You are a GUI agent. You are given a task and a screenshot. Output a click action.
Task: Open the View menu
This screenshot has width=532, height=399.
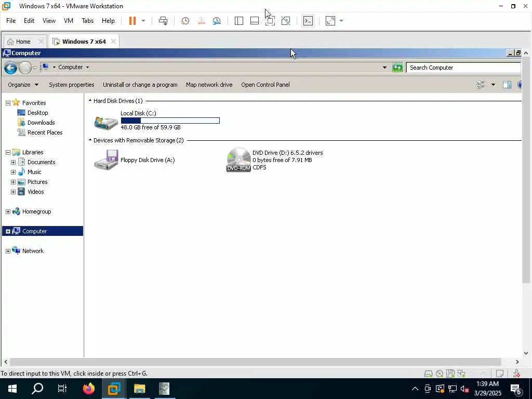click(x=49, y=21)
